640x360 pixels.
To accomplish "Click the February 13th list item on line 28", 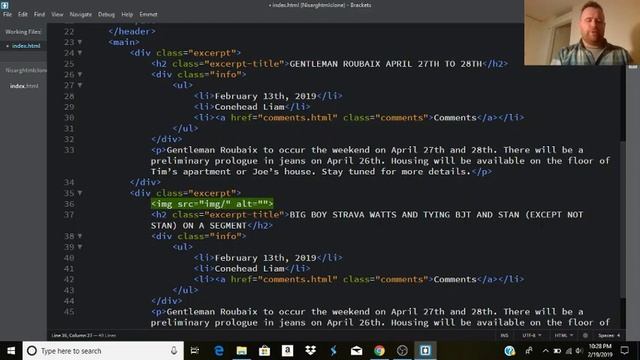I will coord(268,96).
